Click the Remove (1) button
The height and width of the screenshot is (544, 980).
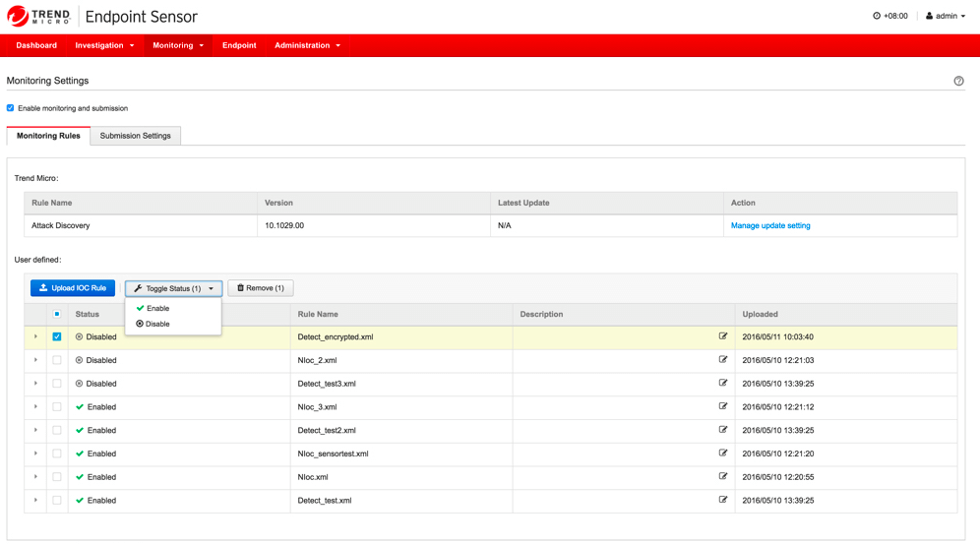coord(261,288)
